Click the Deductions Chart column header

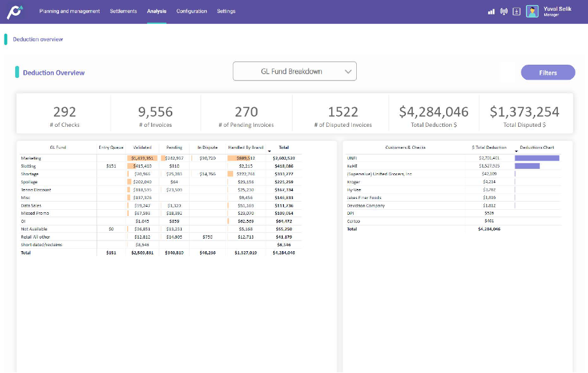click(536, 148)
